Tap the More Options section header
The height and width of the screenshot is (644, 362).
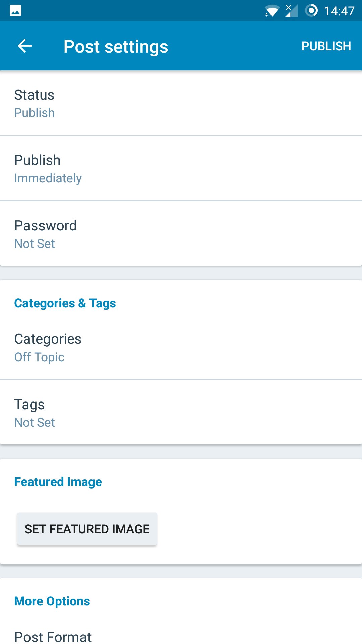[52, 601]
